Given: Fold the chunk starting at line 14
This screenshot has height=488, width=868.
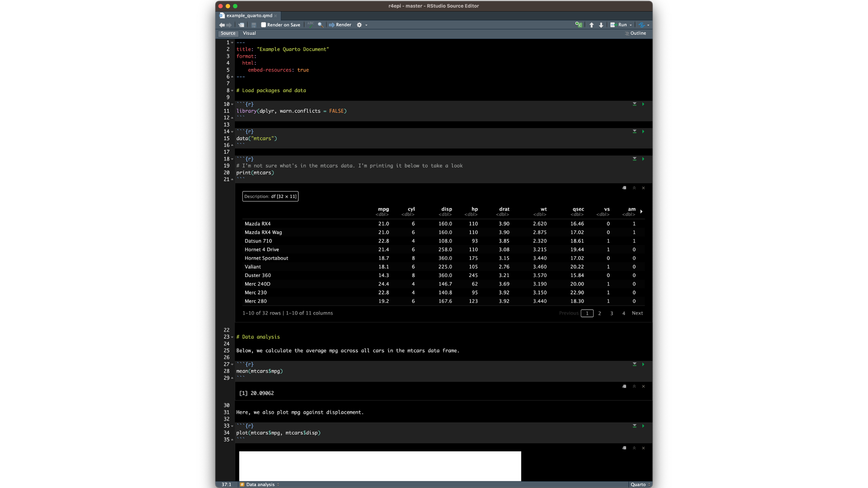Looking at the screenshot, I should [x=232, y=132].
